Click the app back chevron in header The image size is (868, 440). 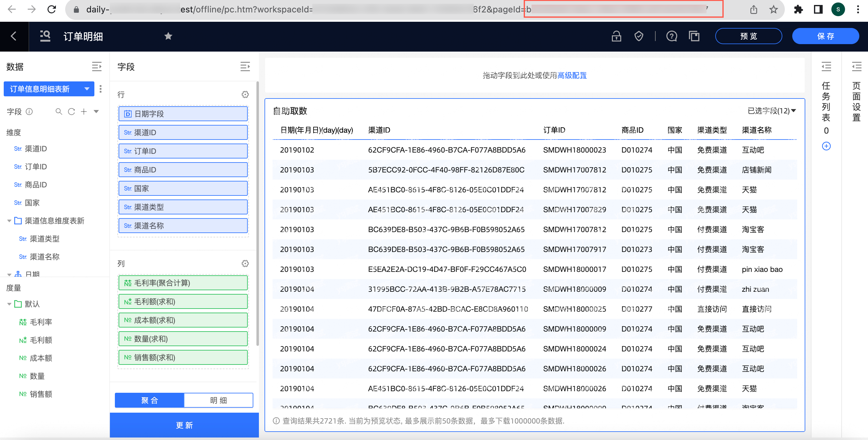(14, 36)
